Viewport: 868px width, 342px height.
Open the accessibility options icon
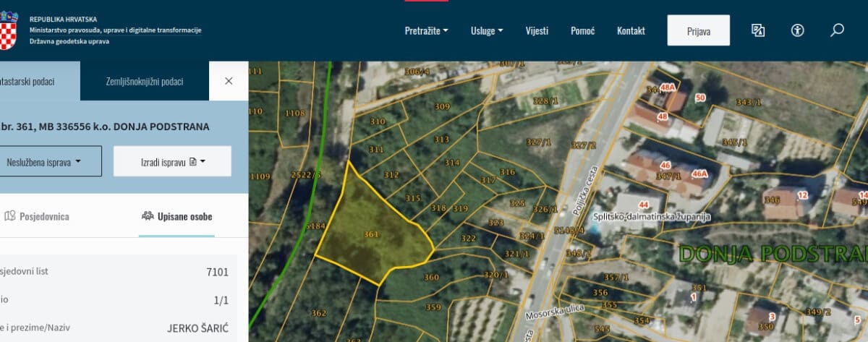pos(797,30)
